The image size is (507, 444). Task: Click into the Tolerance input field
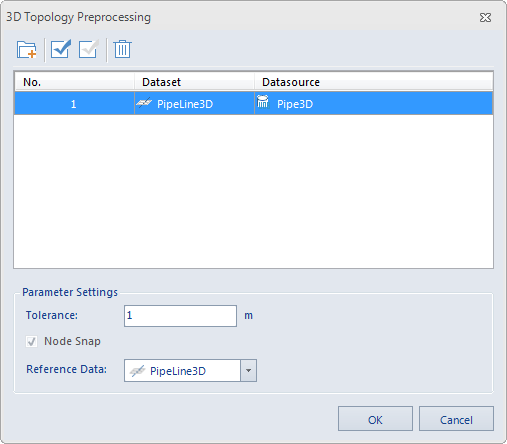[x=180, y=316]
